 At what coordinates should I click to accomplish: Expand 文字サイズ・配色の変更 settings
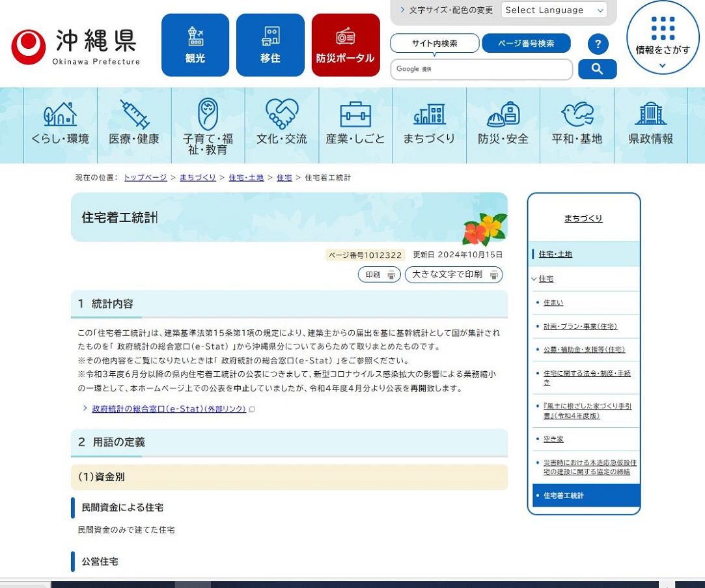point(447,10)
